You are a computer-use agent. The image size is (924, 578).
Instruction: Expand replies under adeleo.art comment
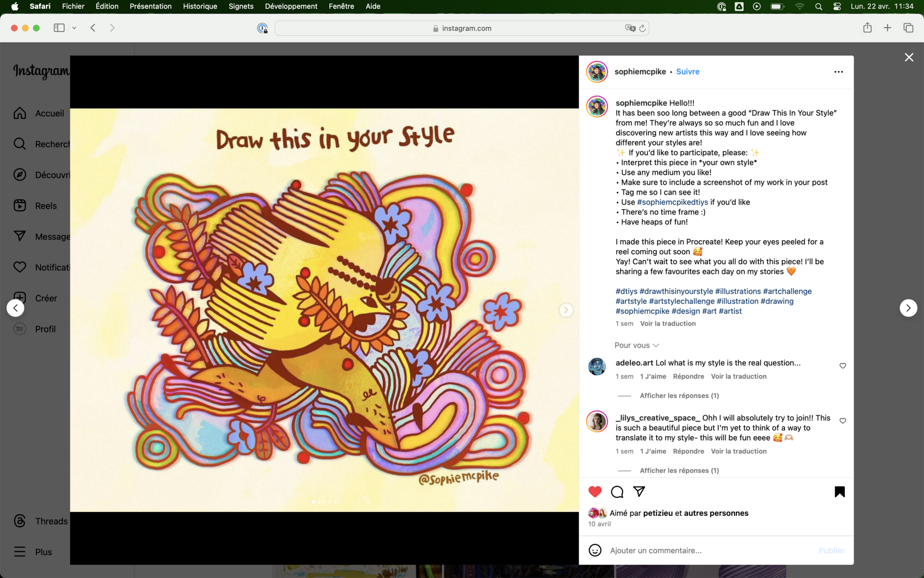coord(679,396)
